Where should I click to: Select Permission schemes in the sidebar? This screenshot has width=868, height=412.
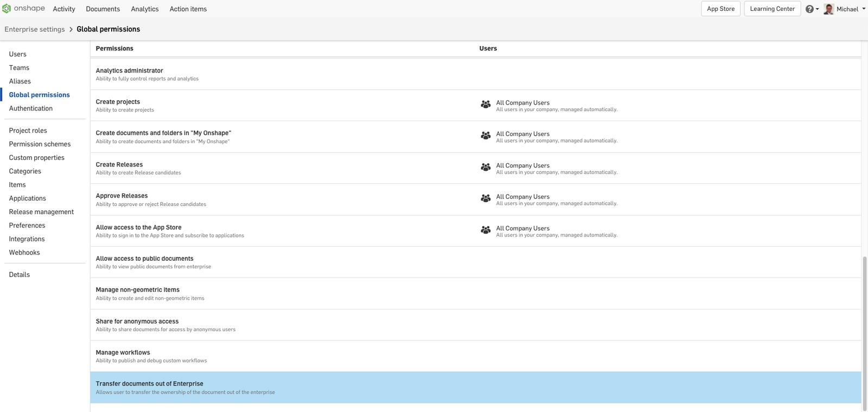point(40,144)
